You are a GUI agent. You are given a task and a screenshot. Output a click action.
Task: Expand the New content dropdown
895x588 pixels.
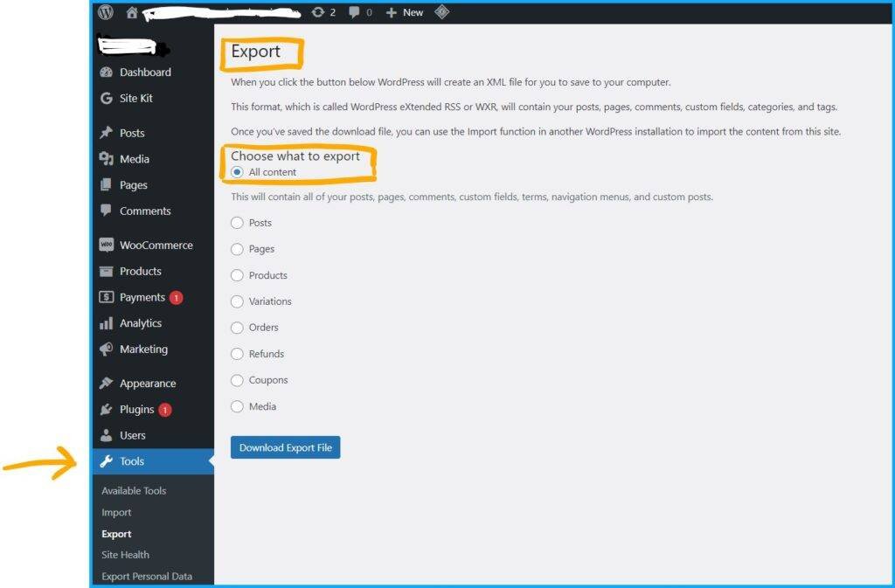click(405, 12)
